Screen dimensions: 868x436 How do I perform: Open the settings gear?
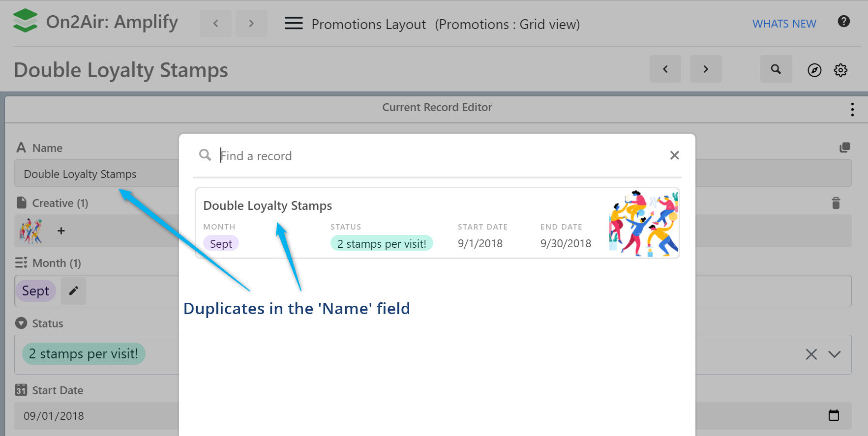coord(841,70)
